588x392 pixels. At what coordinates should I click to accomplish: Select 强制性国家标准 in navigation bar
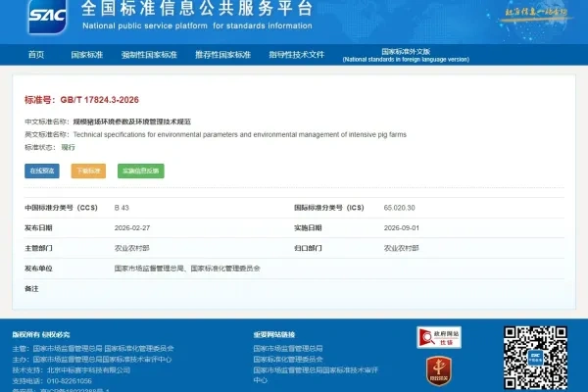[149, 55]
